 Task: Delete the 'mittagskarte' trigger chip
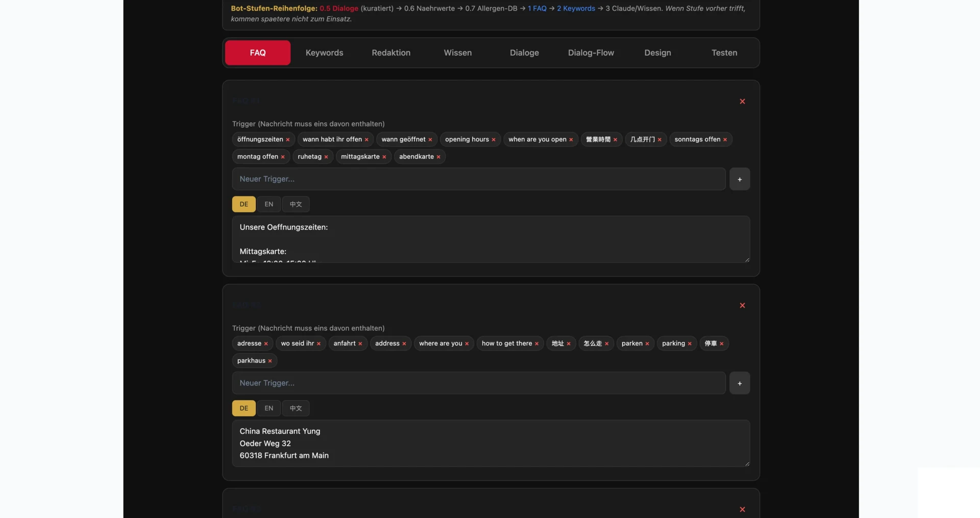pyautogui.click(x=384, y=157)
